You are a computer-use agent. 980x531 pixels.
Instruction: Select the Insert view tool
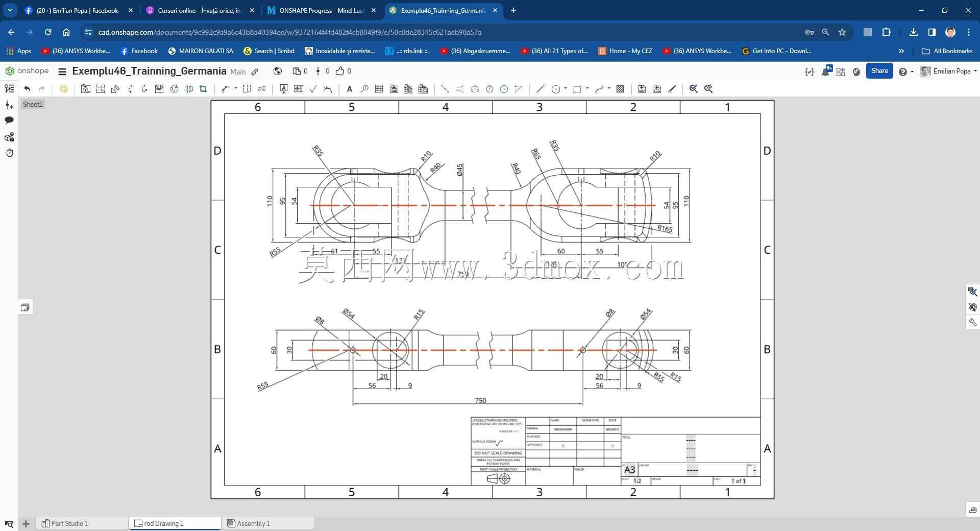(86, 89)
